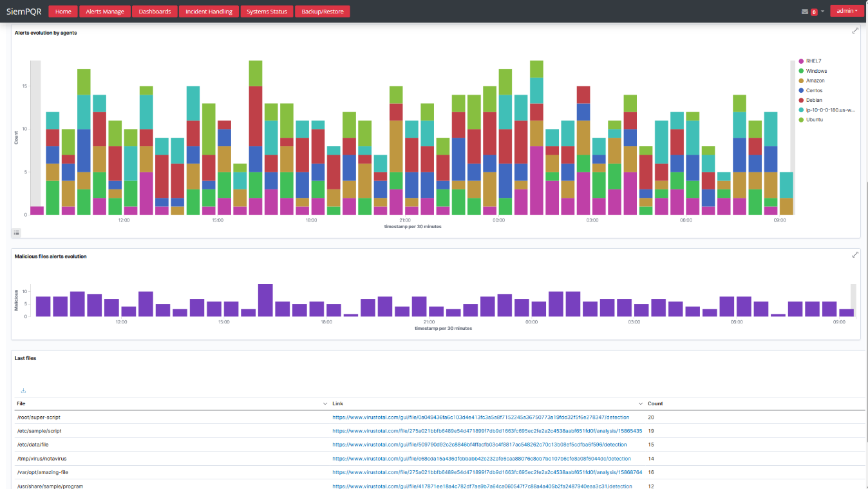This screenshot has height=489, width=868.
Task: Click the RHEL7 magenta legend color dot
Action: click(801, 61)
